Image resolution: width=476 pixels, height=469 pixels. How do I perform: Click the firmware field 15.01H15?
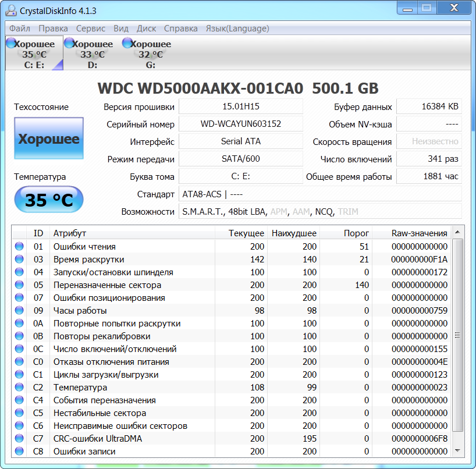pos(241,106)
